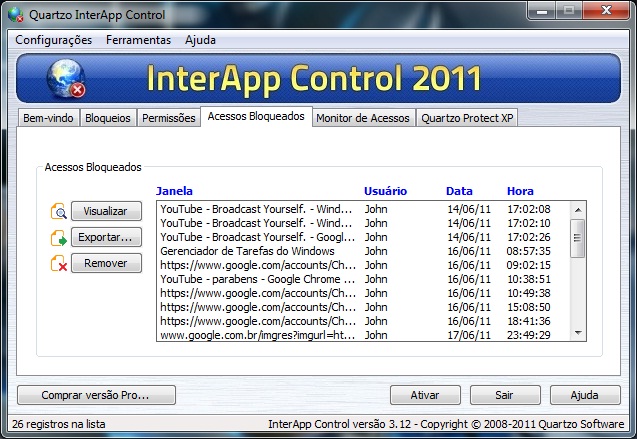
Task: Click the 26 registros na lista status text
Action: 58,424
